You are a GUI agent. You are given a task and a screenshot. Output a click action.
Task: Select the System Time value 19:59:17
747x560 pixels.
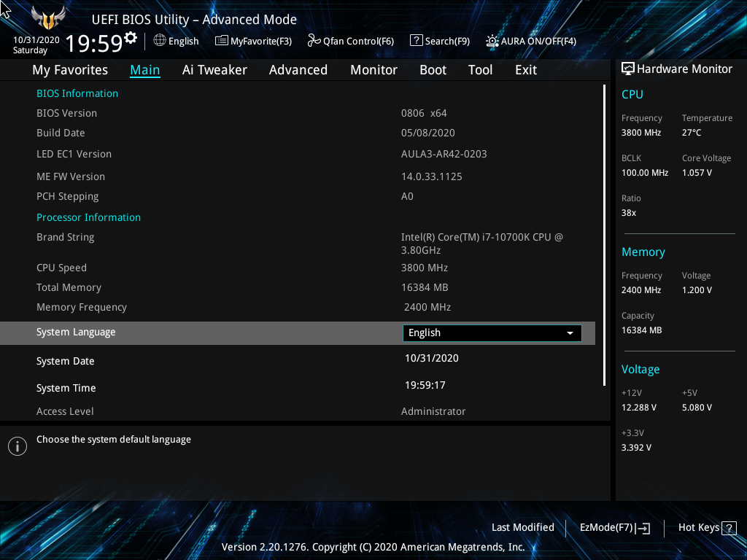coord(425,385)
